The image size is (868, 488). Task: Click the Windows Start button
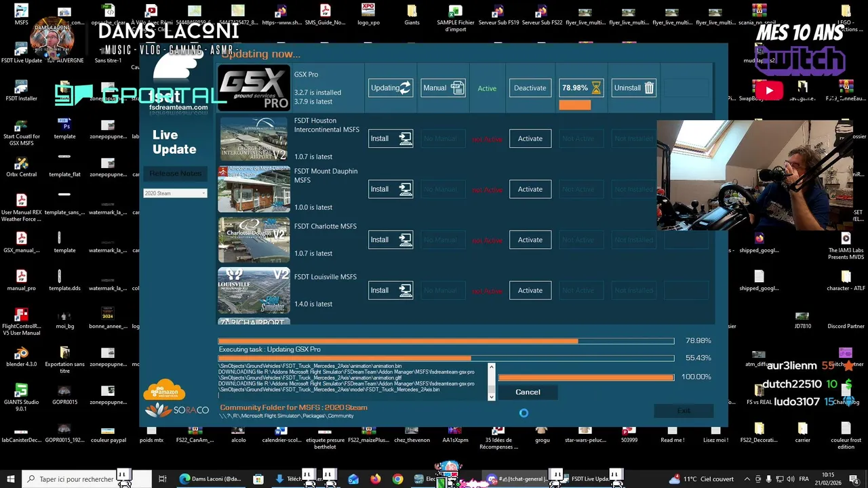point(10,479)
